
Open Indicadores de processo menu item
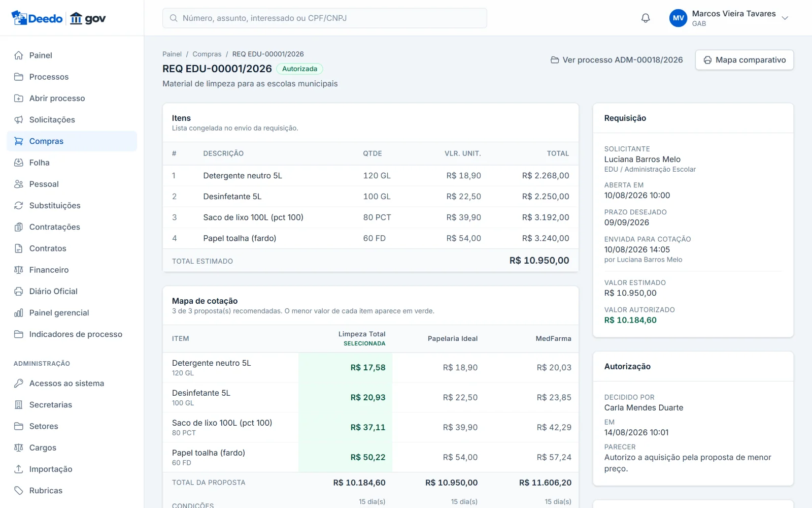tap(72, 334)
